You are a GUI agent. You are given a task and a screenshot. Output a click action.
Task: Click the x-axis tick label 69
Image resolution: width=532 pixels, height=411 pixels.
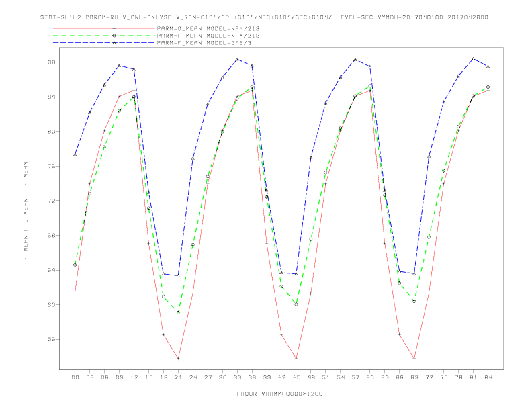coord(414,377)
